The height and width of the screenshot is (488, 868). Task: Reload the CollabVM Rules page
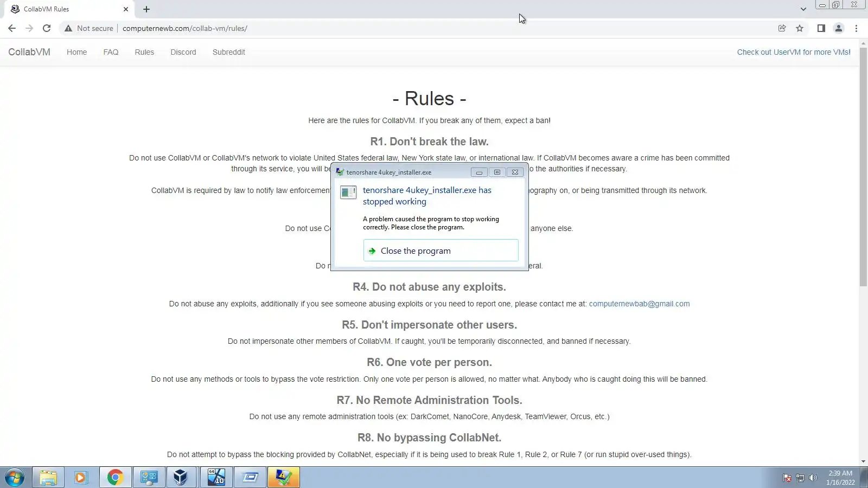[x=47, y=28]
